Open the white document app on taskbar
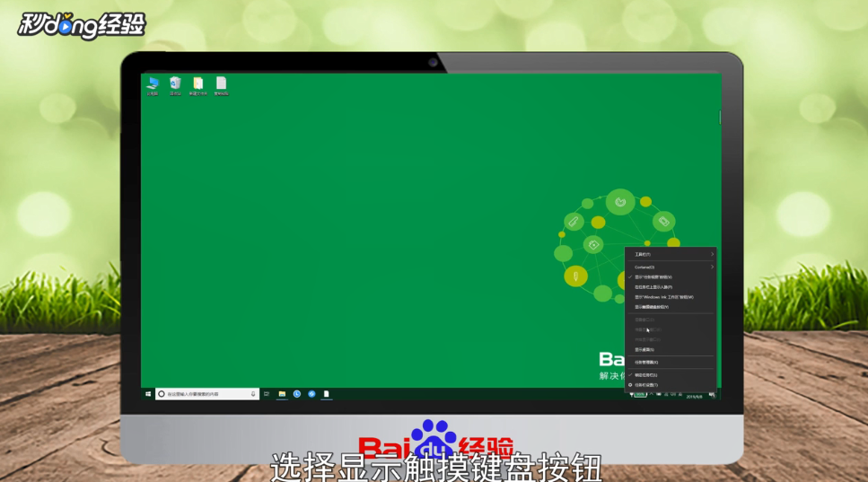Image resolution: width=868 pixels, height=482 pixels. (326, 394)
